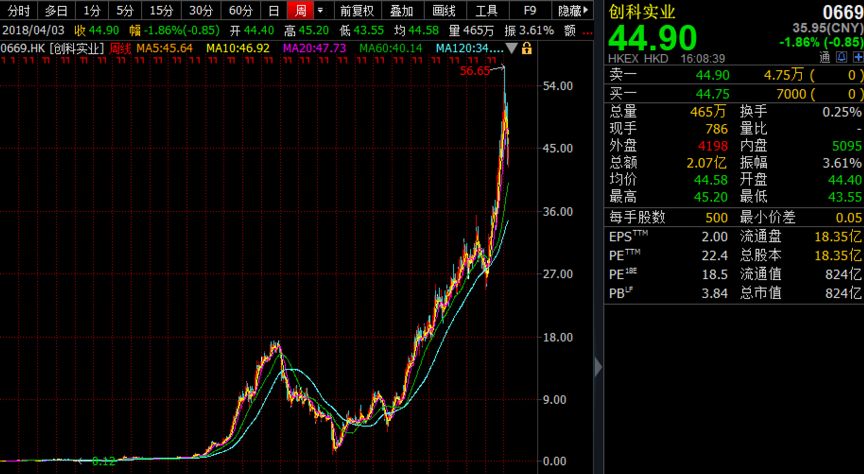Open the period dropdown arrow beside 周
The height and width of the screenshot is (474, 864).
pos(320,10)
